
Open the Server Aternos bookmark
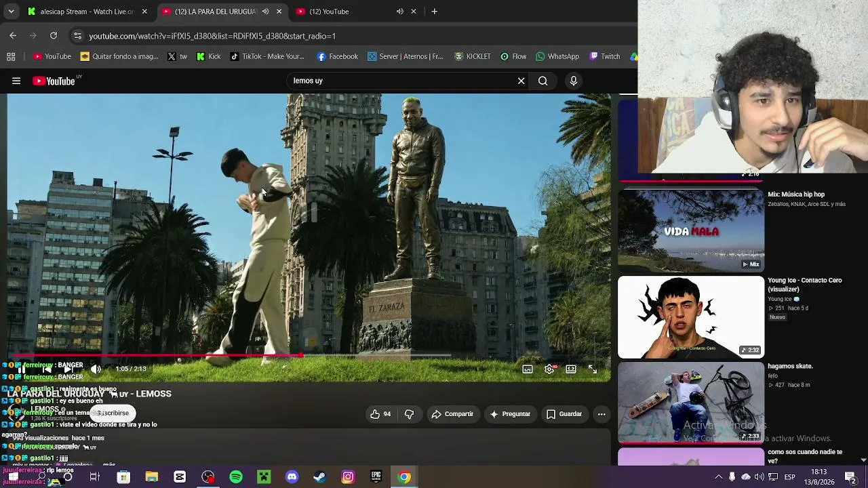[x=406, y=57]
